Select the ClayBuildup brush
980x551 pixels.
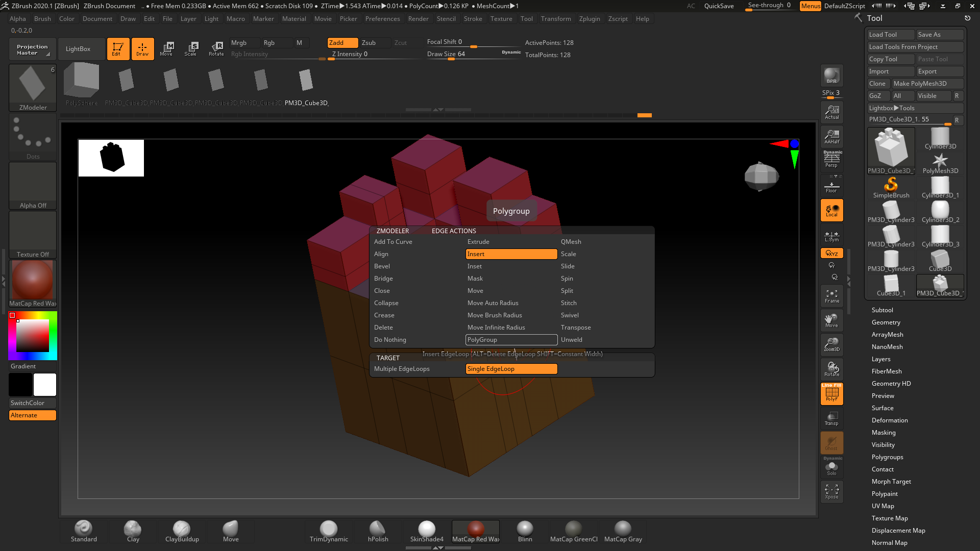182,531
